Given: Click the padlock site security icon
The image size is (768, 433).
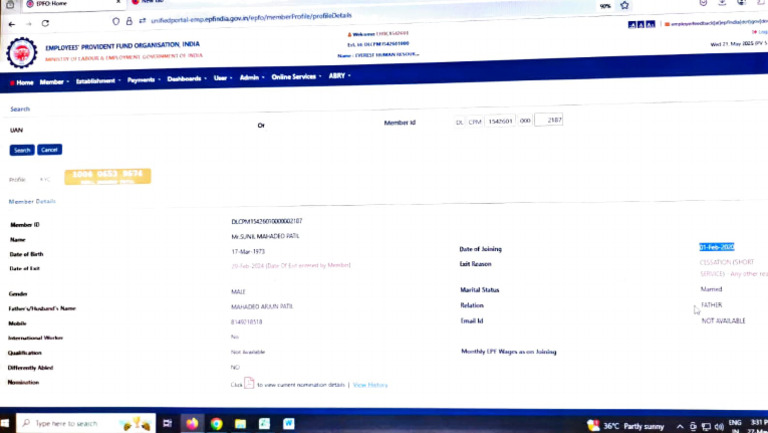Looking at the screenshot, I should coord(129,21).
